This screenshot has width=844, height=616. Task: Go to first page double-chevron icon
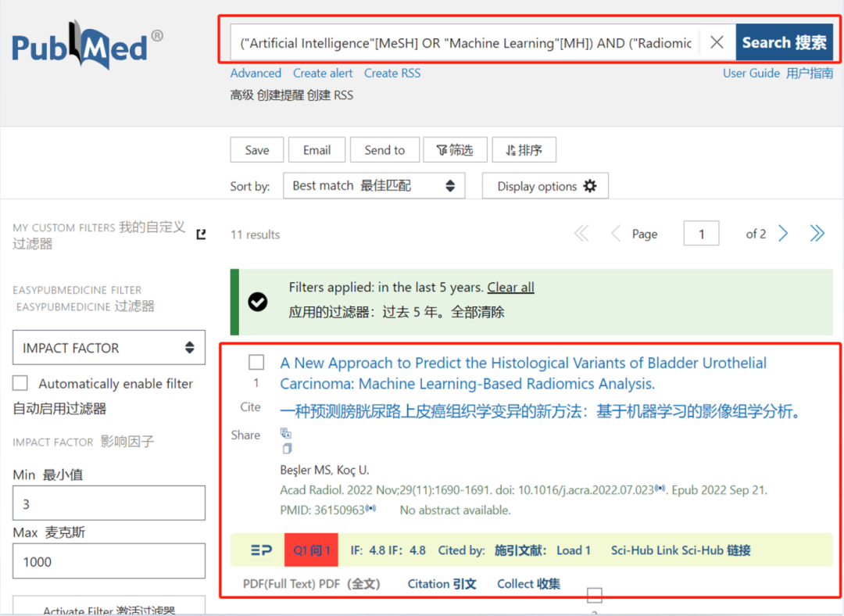click(581, 234)
